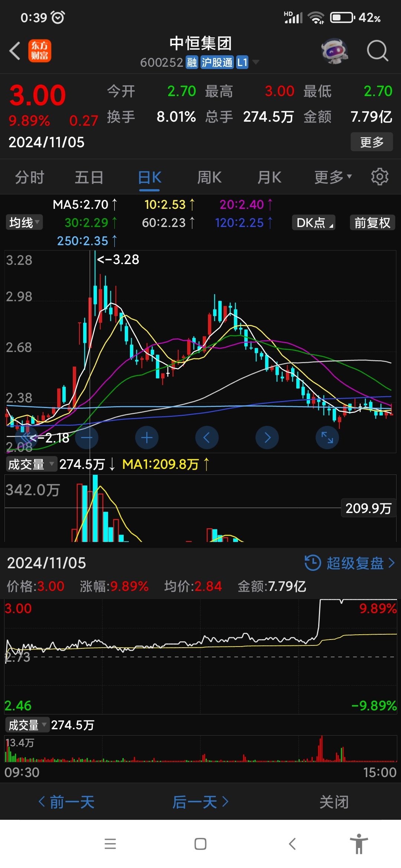
Task: Tap the 250:2.35 moving average value
Action: (x=87, y=241)
